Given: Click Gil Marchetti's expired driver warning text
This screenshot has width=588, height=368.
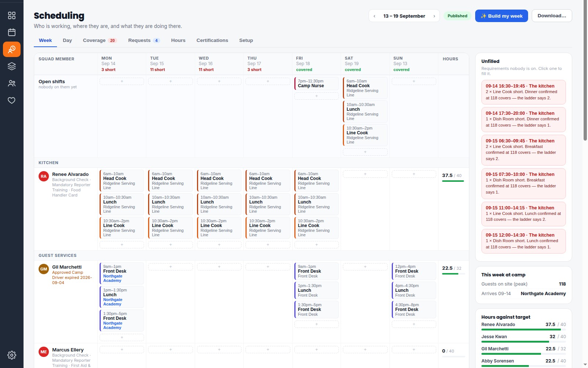Looking at the screenshot, I should click(x=72, y=278).
